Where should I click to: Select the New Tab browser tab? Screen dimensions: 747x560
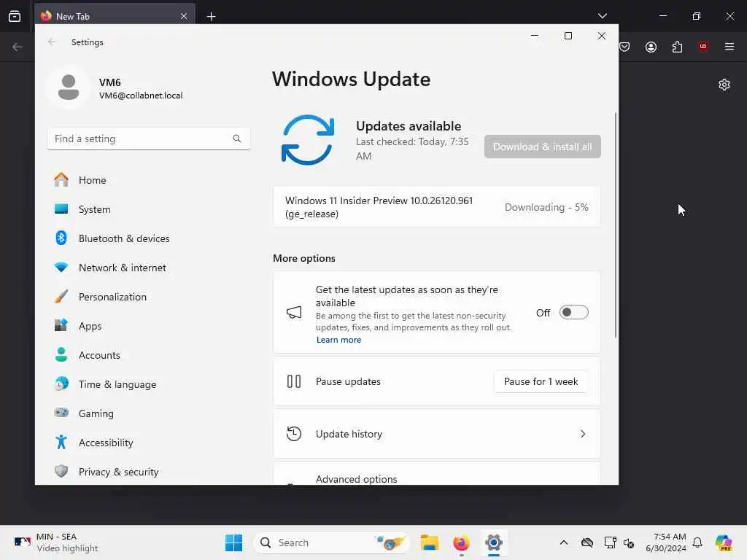point(115,16)
